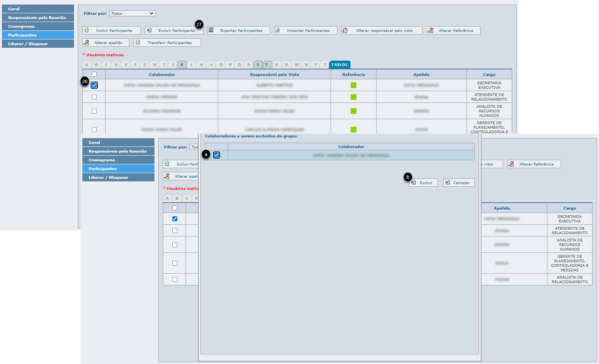Open the Geral menu item in top sidebar
Image resolution: width=599 pixels, height=364 pixels.
click(38, 9)
